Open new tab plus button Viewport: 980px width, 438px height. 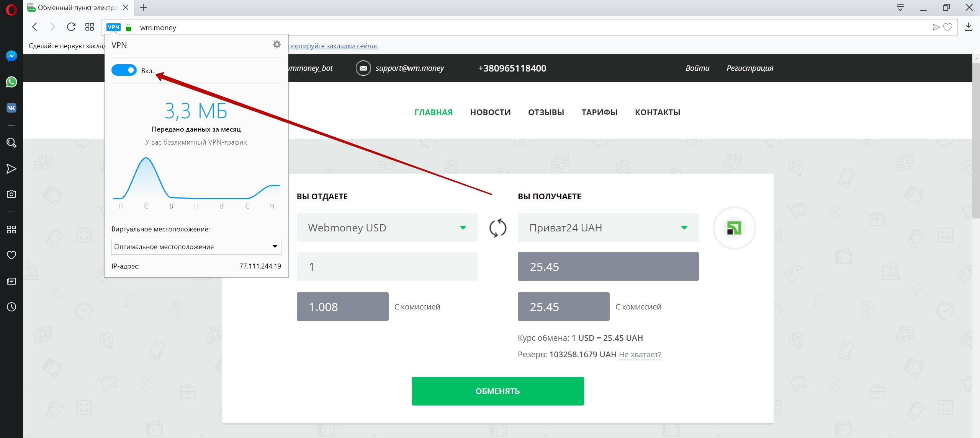[143, 7]
